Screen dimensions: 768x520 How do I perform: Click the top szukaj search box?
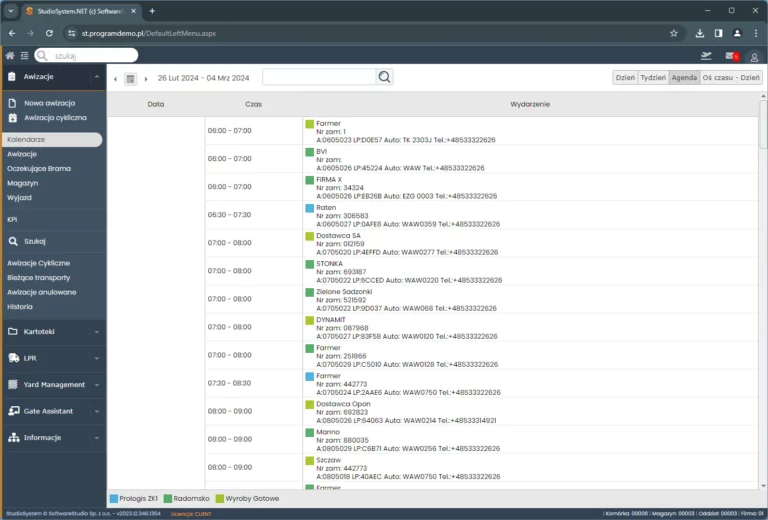(x=88, y=56)
